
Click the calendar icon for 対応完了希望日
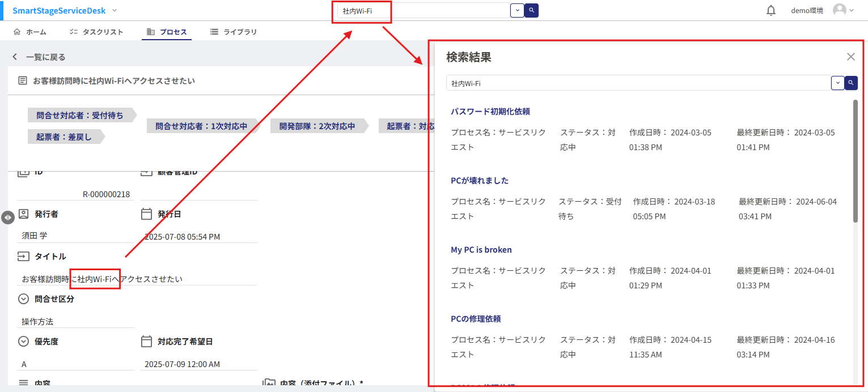point(146,342)
